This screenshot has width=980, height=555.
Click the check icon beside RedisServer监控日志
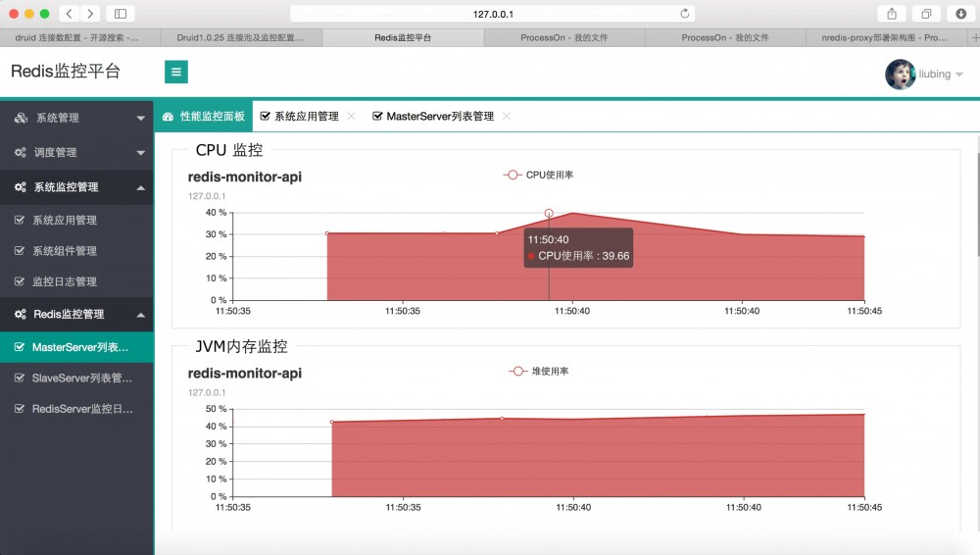click(20, 409)
